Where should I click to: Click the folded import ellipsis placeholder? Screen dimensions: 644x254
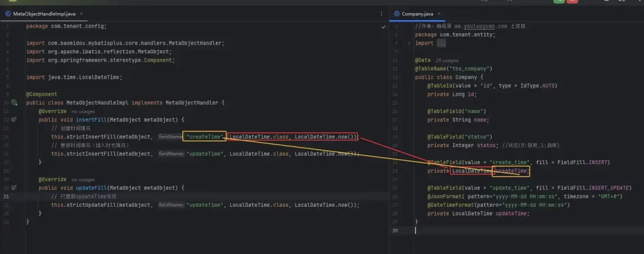coord(439,43)
